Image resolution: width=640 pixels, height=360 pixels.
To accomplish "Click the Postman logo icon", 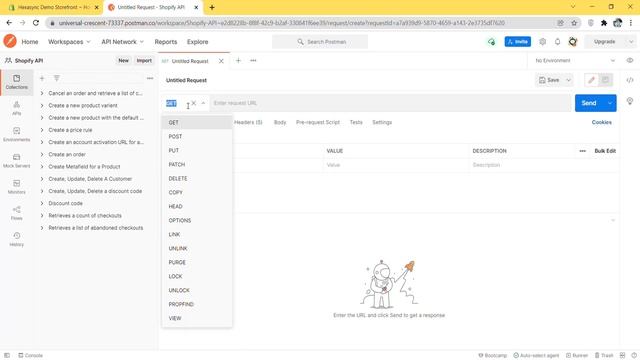I will 10,41.
